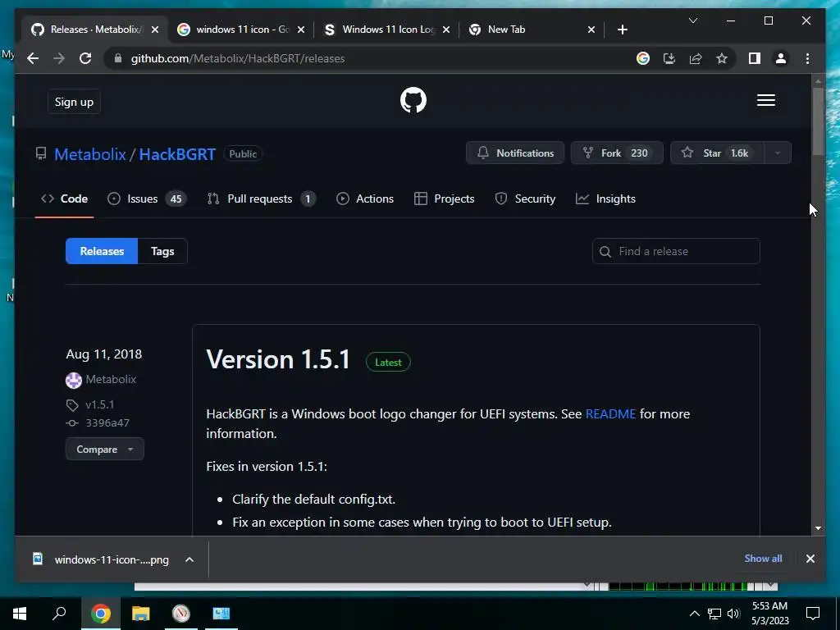Open volume control in tray

click(733, 614)
